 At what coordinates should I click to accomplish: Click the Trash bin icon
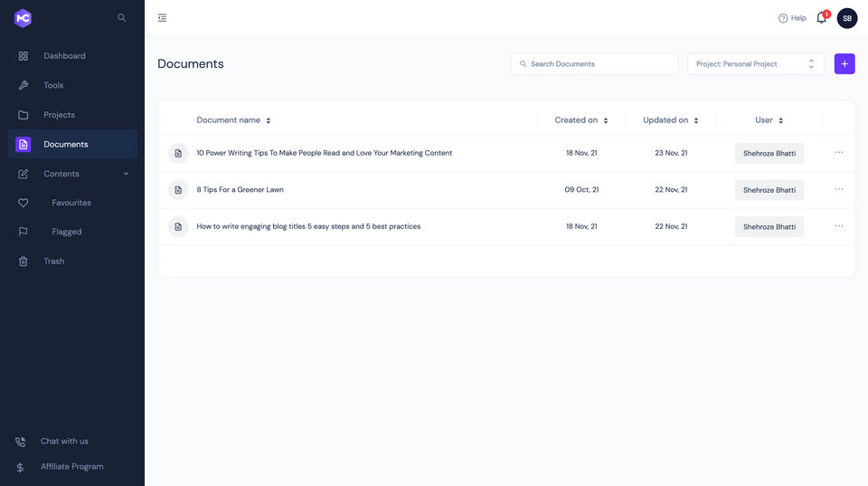(x=24, y=261)
